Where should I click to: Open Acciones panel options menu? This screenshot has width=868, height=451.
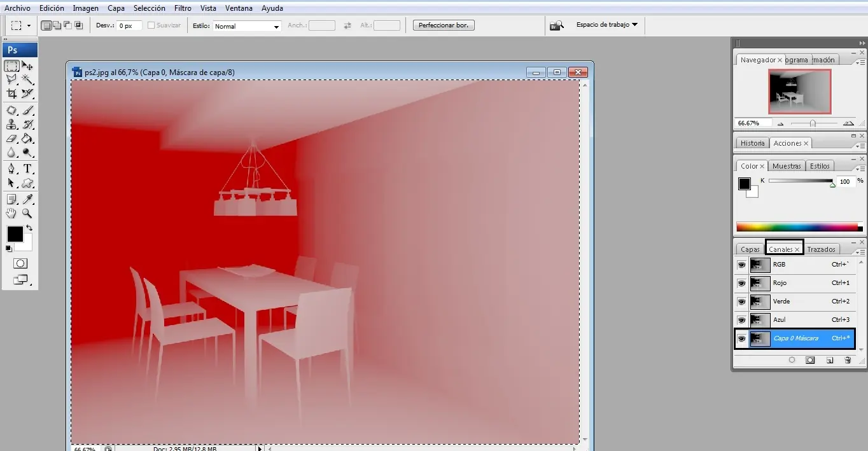[860, 146]
